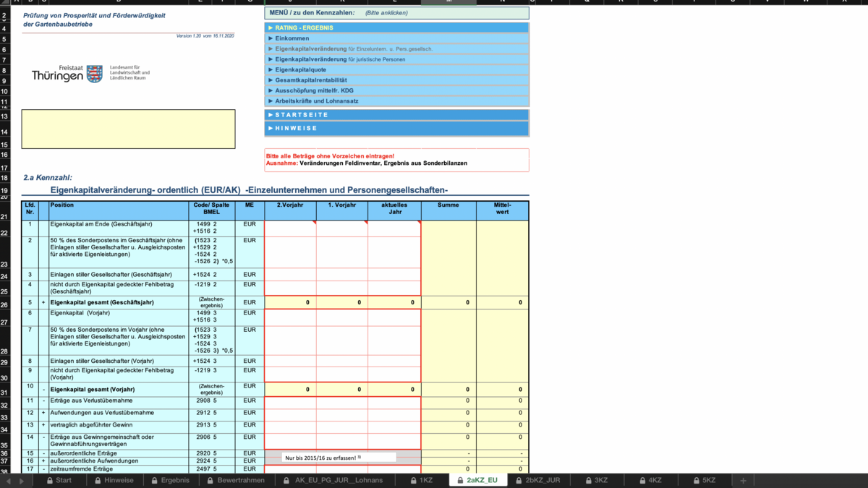Select row header 13
This screenshot has width=868, height=488.
(4, 116)
